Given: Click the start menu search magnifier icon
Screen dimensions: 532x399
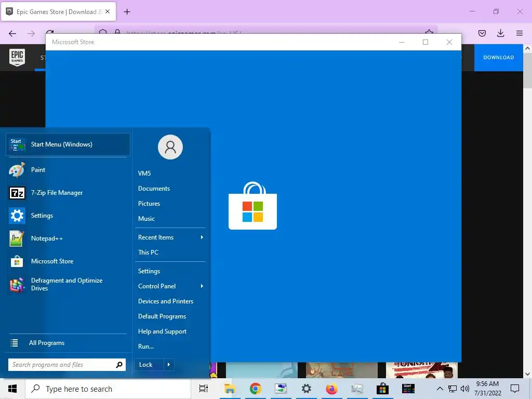Looking at the screenshot, I should (x=119, y=365).
